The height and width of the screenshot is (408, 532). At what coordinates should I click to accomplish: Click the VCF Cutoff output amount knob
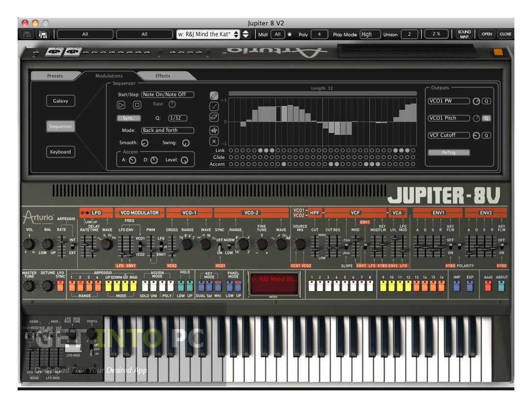476,135
